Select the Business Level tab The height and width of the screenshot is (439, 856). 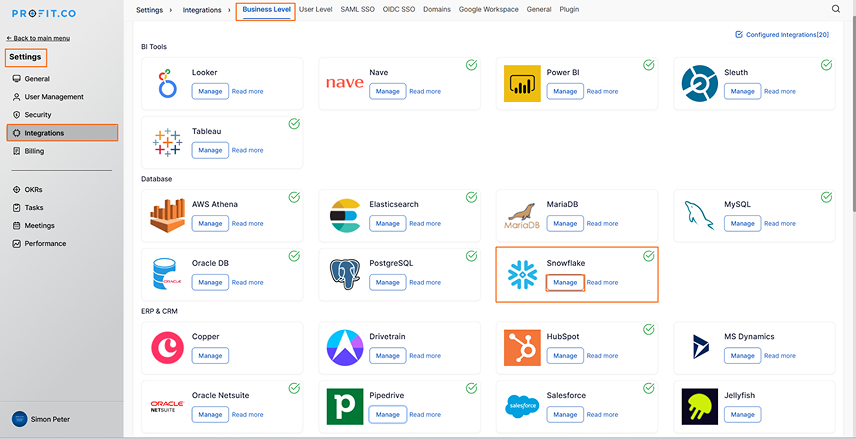point(266,9)
